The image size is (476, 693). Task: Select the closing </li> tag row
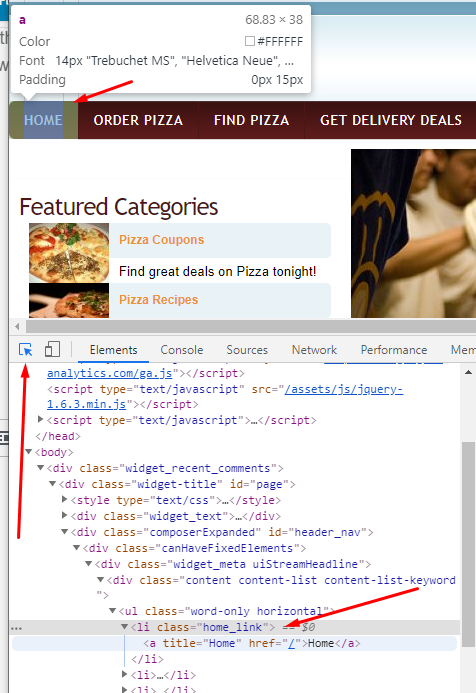click(x=148, y=659)
